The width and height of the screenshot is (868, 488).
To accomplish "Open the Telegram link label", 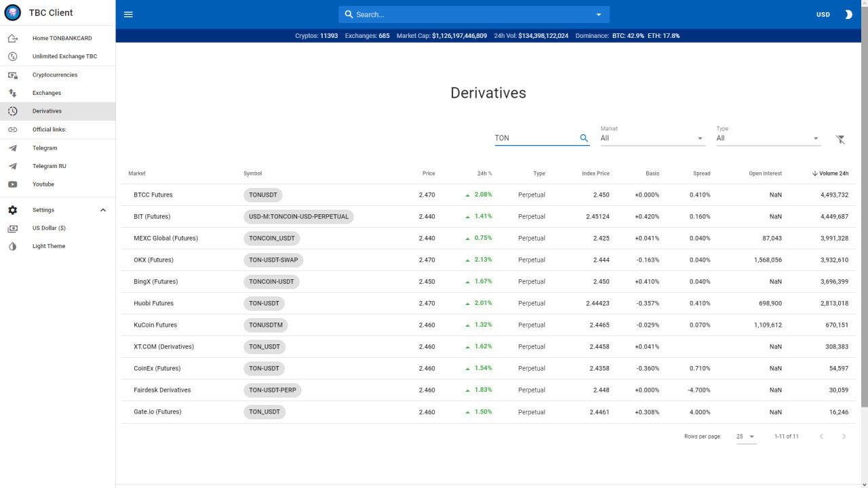I will coord(45,148).
